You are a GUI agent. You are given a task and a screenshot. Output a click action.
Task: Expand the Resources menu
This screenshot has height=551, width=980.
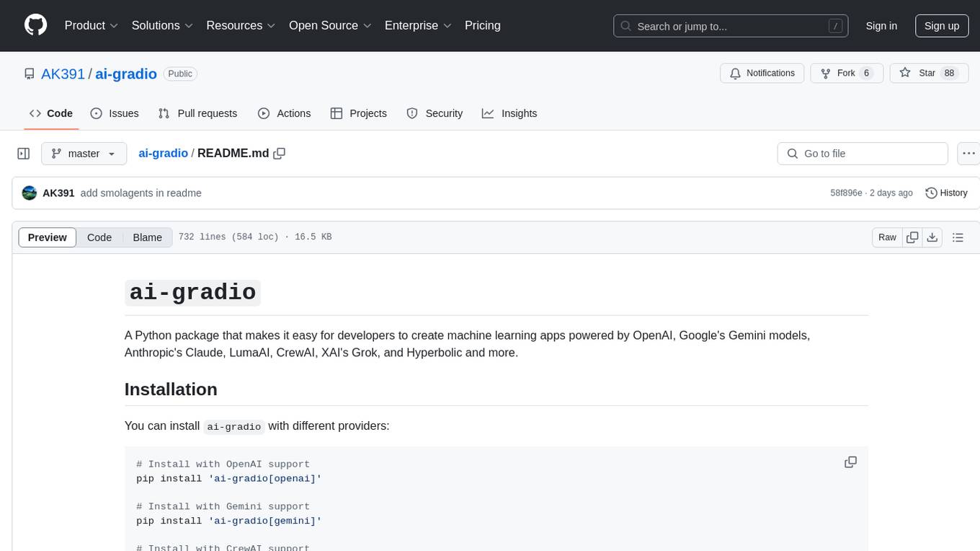click(241, 25)
